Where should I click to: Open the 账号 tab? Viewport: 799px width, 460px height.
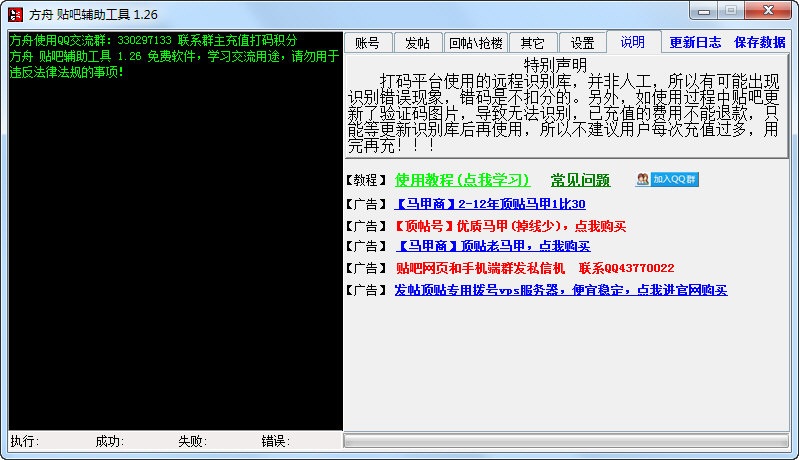point(367,43)
